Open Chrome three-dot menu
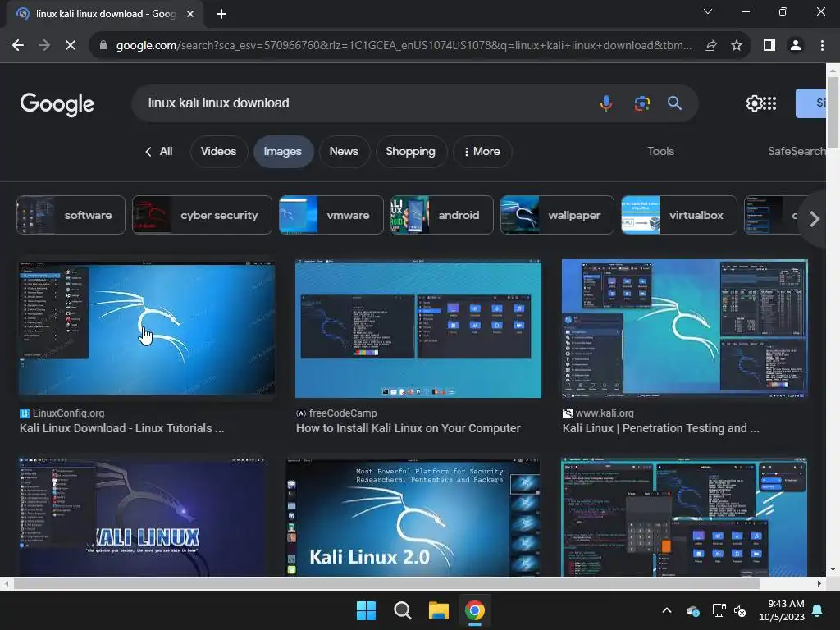The width and height of the screenshot is (840, 630). (x=822, y=46)
